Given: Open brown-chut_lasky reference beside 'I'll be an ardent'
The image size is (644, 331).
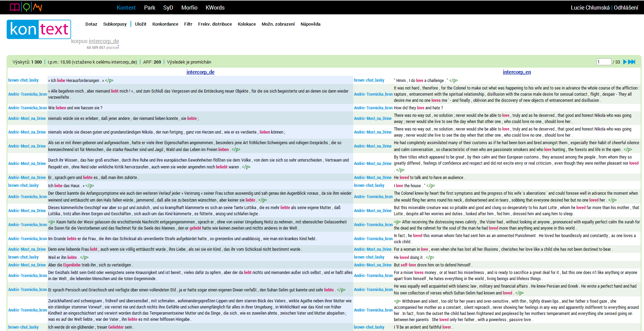Looking at the screenshot, I should click(x=369, y=327).
